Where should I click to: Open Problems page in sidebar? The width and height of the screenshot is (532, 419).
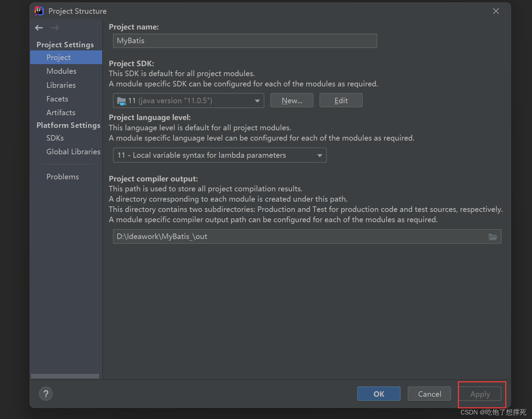(x=62, y=177)
